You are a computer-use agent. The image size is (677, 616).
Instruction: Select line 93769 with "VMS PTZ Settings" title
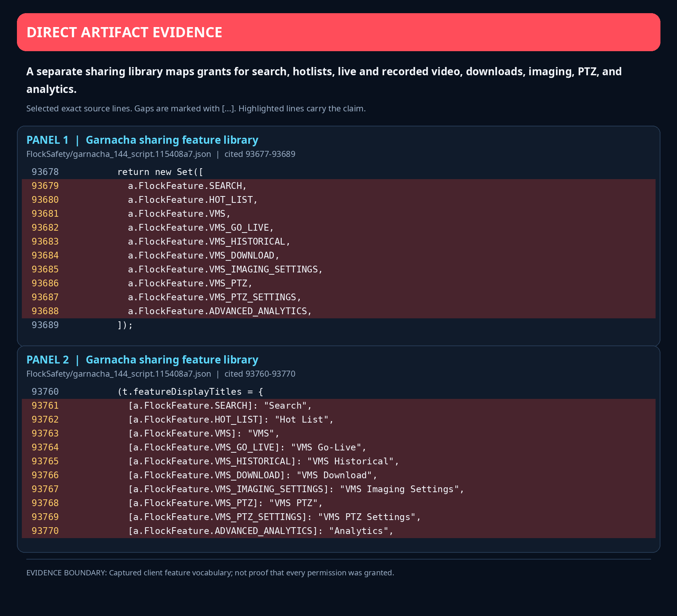pyautogui.click(x=338, y=517)
